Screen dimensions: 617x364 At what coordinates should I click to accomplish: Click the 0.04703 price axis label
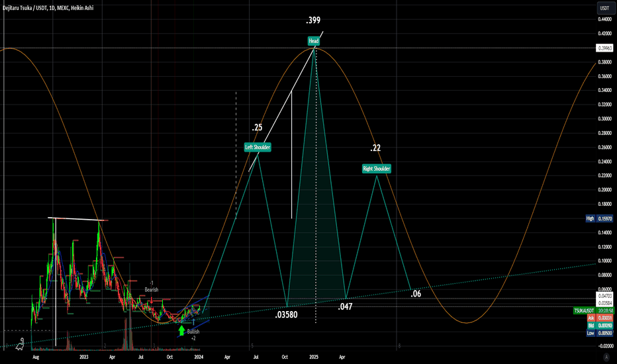(x=605, y=296)
